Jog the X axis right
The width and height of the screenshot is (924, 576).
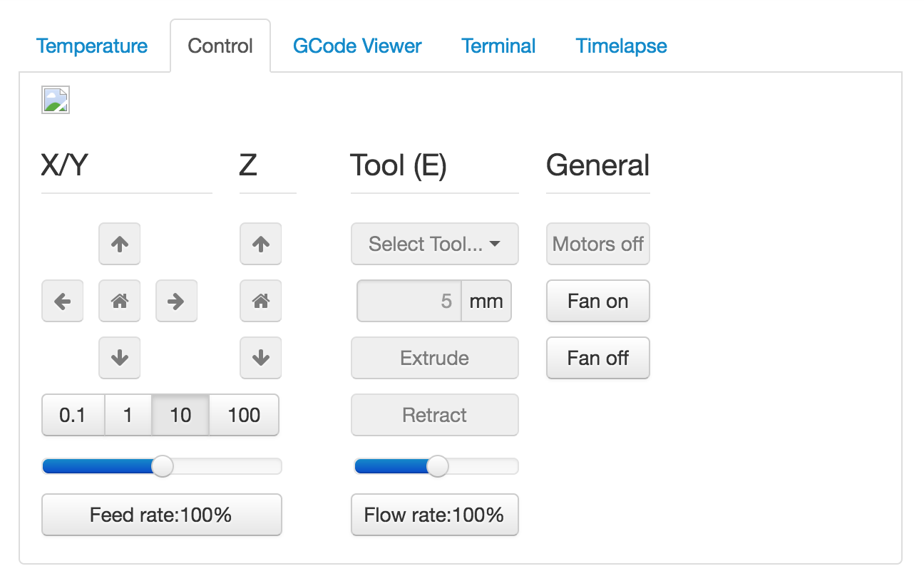pyautogui.click(x=176, y=301)
